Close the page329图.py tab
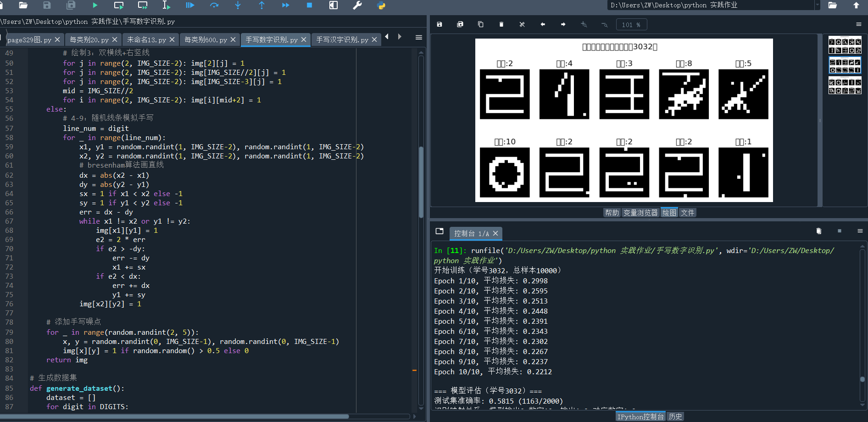This screenshot has height=422, width=868. pos(57,40)
